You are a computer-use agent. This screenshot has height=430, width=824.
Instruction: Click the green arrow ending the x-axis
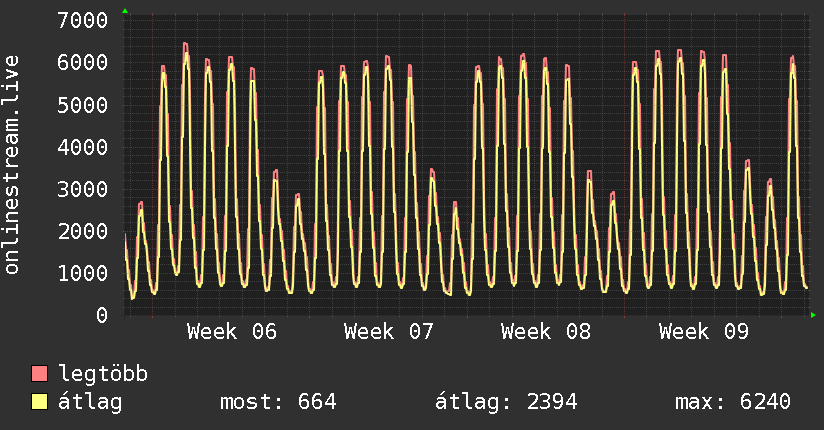pos(813,315)
